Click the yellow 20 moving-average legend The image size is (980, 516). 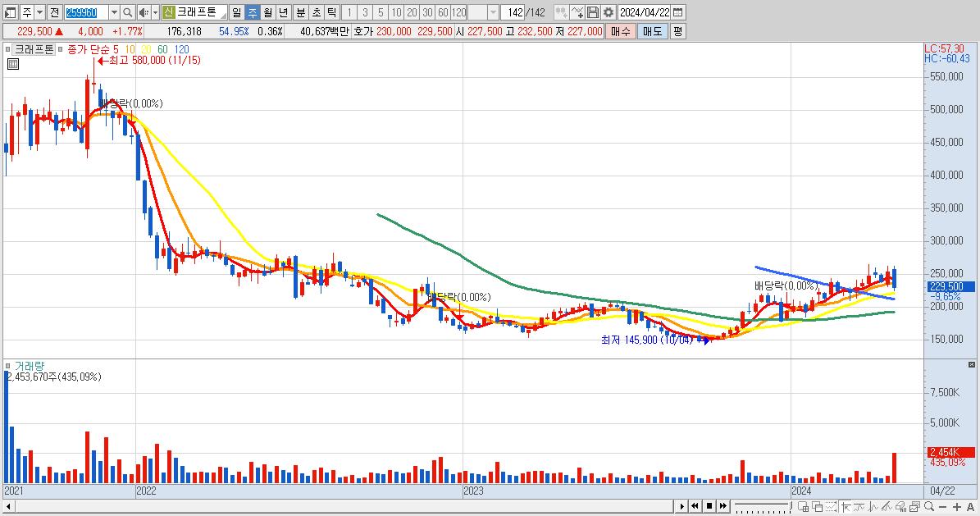(146, 49)
